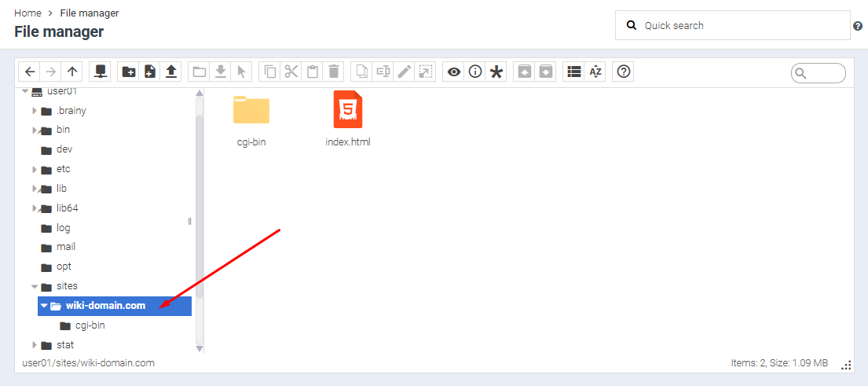This screenshot has width=868, height=386.
Task: Expand the stat folder arrow
Action: pyautogui.click(x=35, y=345)
